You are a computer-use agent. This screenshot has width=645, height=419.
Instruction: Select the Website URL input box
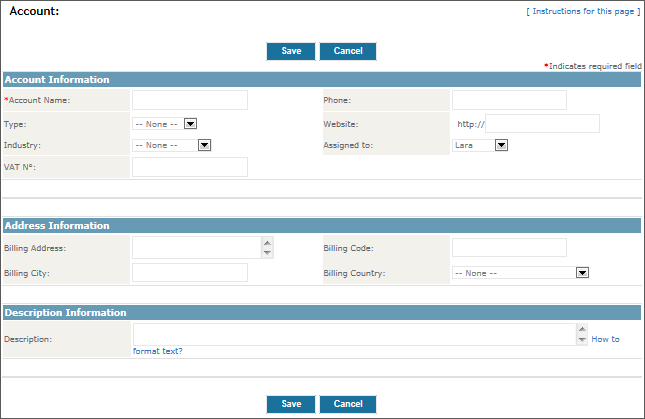click(x=541, y=124)
